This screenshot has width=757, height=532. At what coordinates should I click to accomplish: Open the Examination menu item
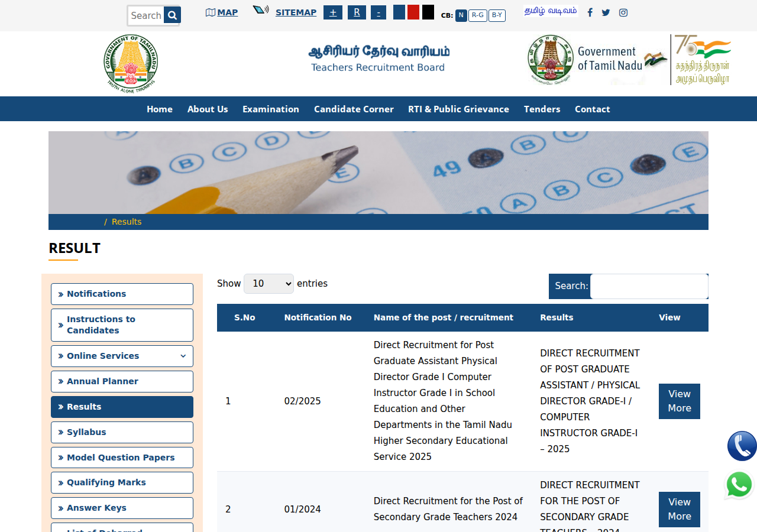point(271,109)
